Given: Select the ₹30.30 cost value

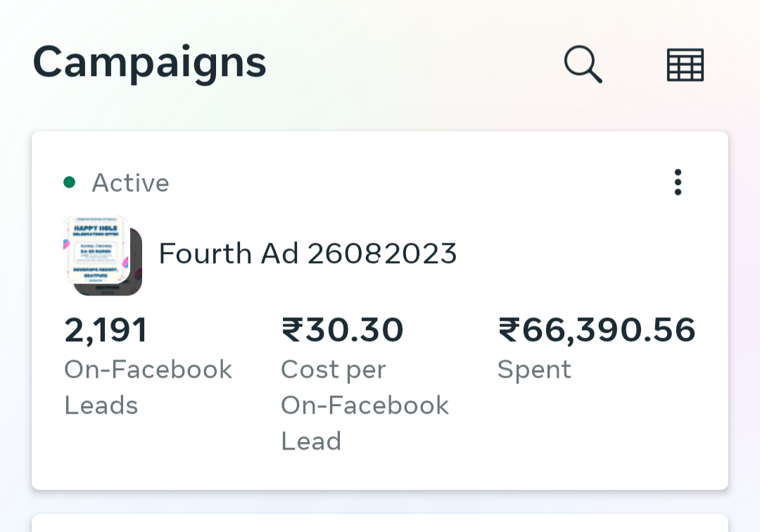Looking at the screenshot, I should coord(342,330).
